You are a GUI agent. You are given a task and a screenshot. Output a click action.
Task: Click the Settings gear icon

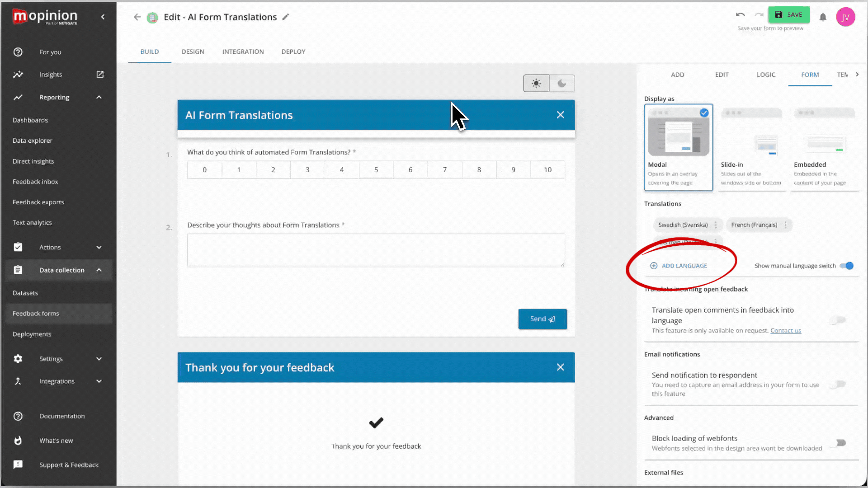point(18,359)
